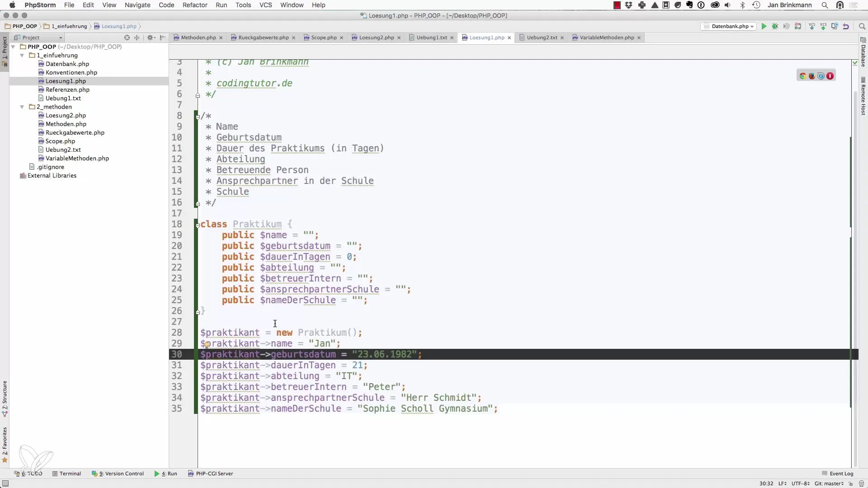868x488 pixels.
Task: Fold the comment block at line 8
Action: (x=198, y=117)
